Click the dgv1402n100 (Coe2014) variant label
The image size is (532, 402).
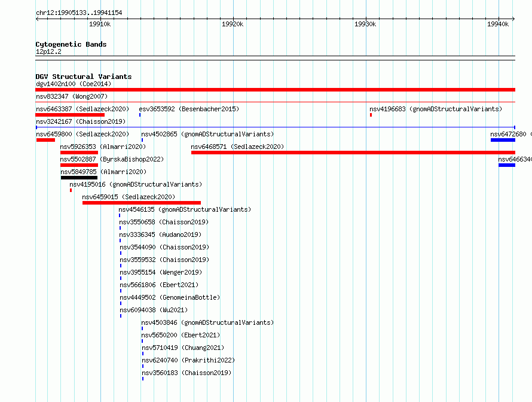coord(74,84)
